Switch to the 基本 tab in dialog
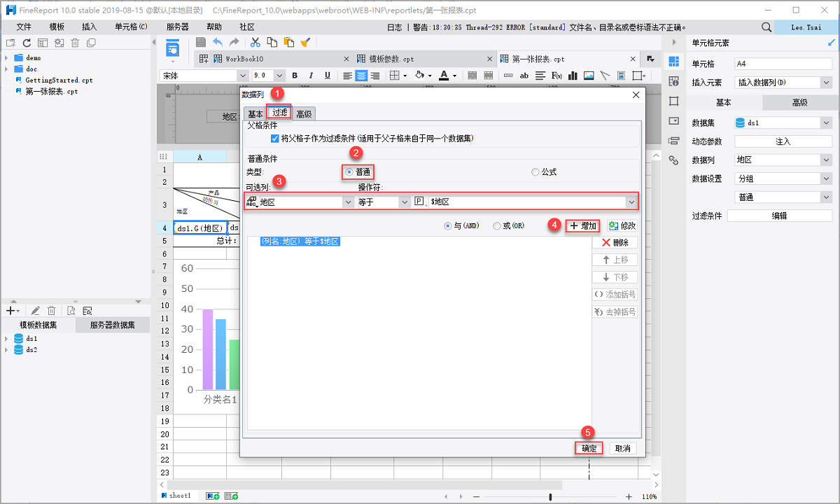 coord(255,114)
